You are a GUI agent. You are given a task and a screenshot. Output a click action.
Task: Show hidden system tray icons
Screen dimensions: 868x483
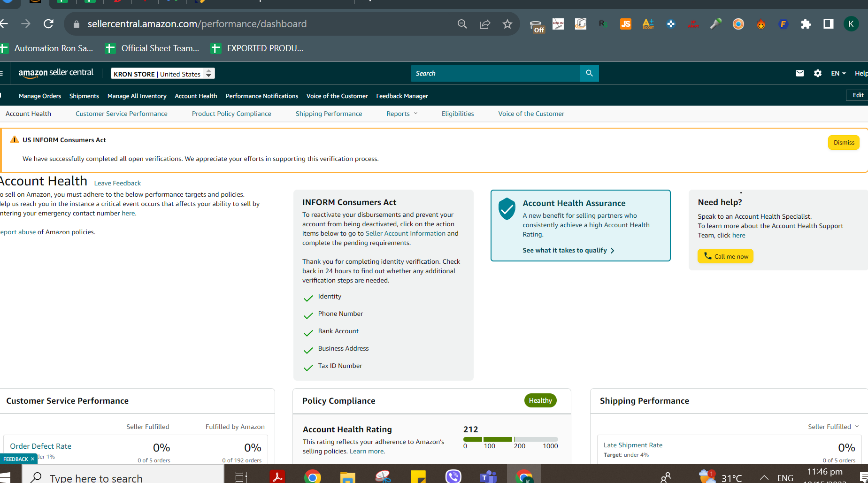764,477
